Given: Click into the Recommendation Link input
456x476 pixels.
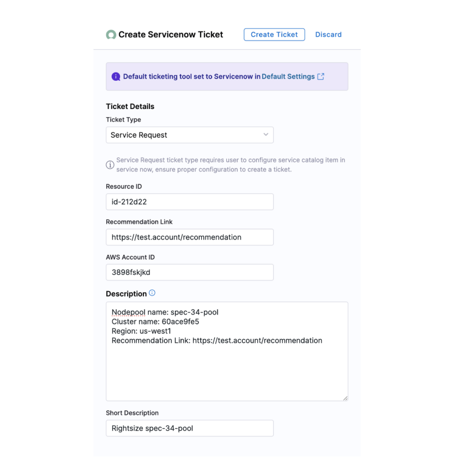Looking at the screenshot, I should coord(189,237).
